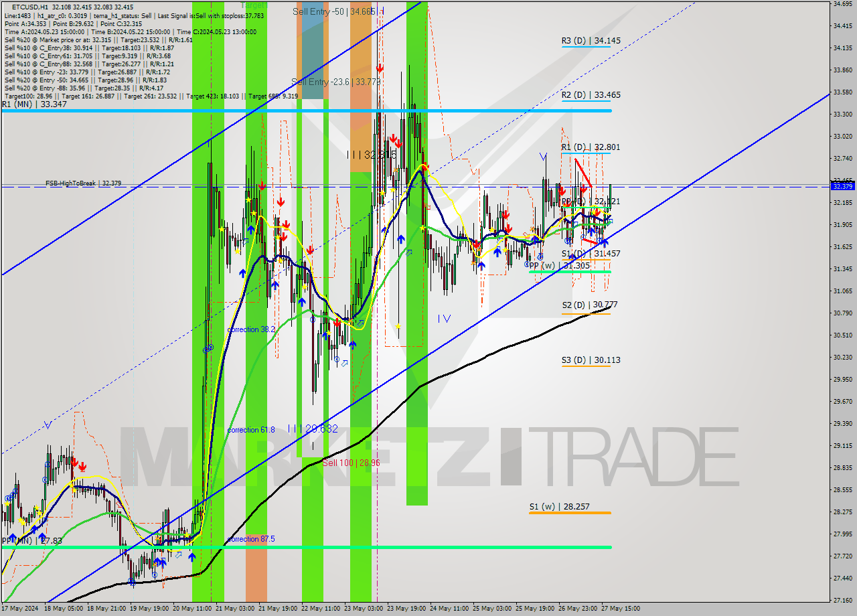Select the R3 (D) 34.145 label

click(x=591, y=41)
